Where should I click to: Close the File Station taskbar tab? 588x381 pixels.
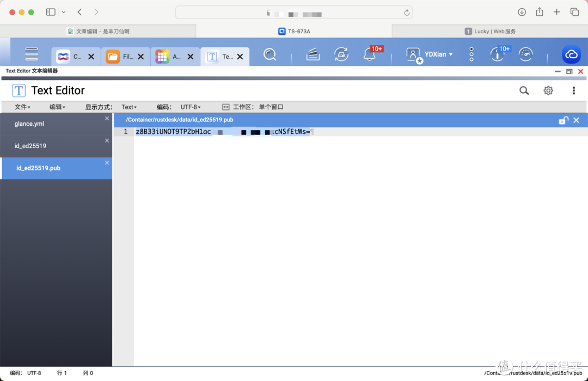coord(140,57)
